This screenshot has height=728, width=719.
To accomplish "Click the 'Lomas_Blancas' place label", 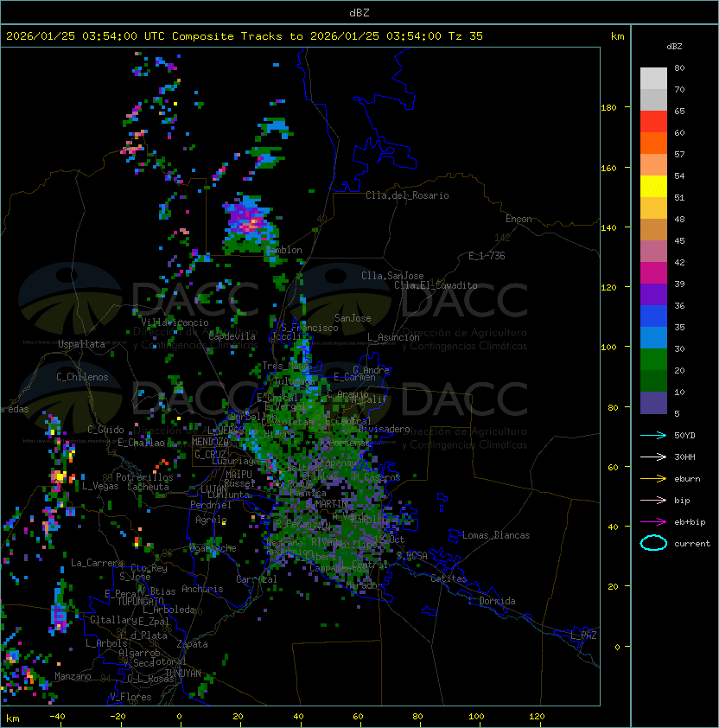I will click(496, 535).
